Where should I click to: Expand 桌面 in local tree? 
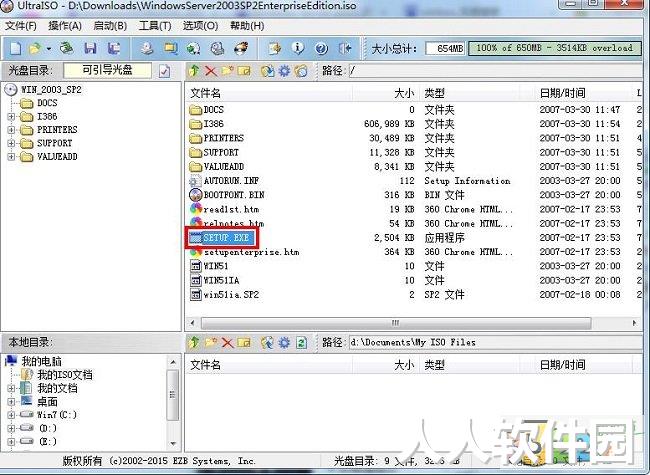coord(11,402)
